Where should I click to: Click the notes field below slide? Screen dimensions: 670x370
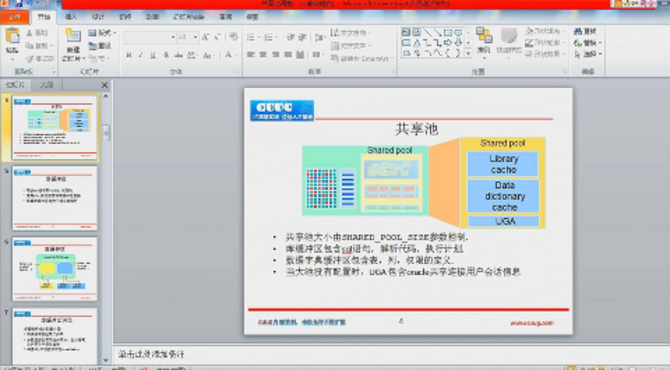click(391, 354)
